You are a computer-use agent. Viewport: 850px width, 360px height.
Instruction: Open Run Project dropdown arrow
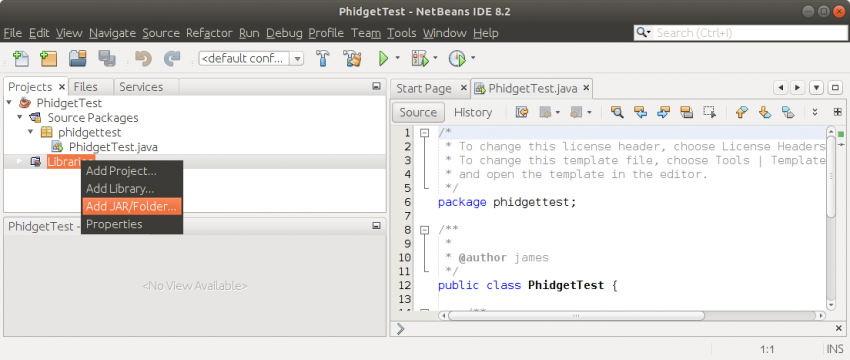pos(397,58)
